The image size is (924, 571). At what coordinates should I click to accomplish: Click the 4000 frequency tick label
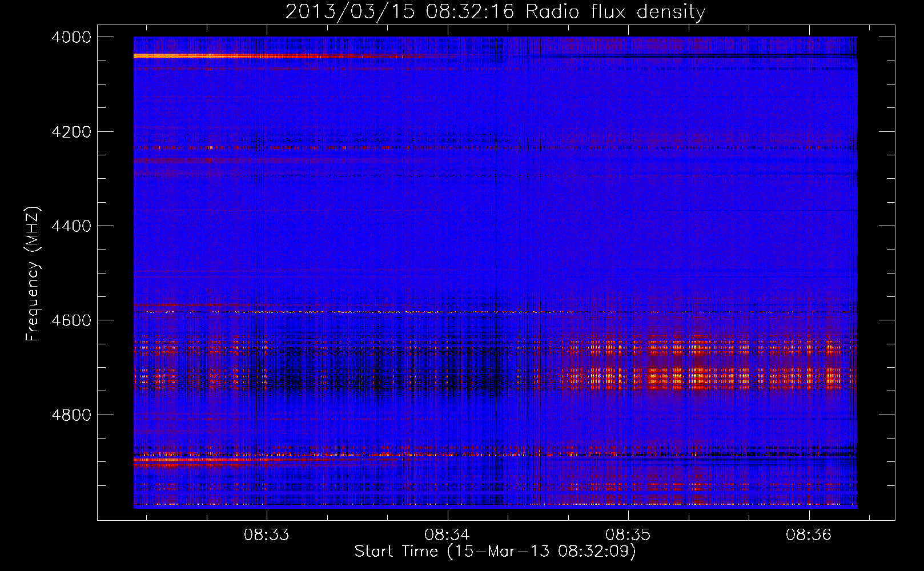(71, 37)
